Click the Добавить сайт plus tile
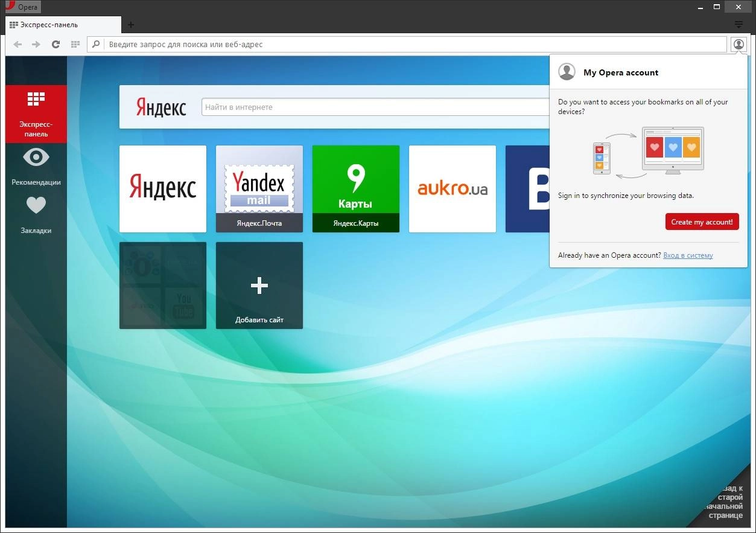 pos(259,286)
